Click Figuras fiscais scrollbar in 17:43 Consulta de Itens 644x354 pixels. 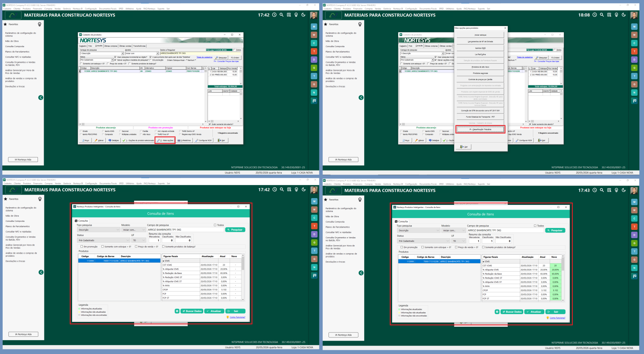[563, 278]
